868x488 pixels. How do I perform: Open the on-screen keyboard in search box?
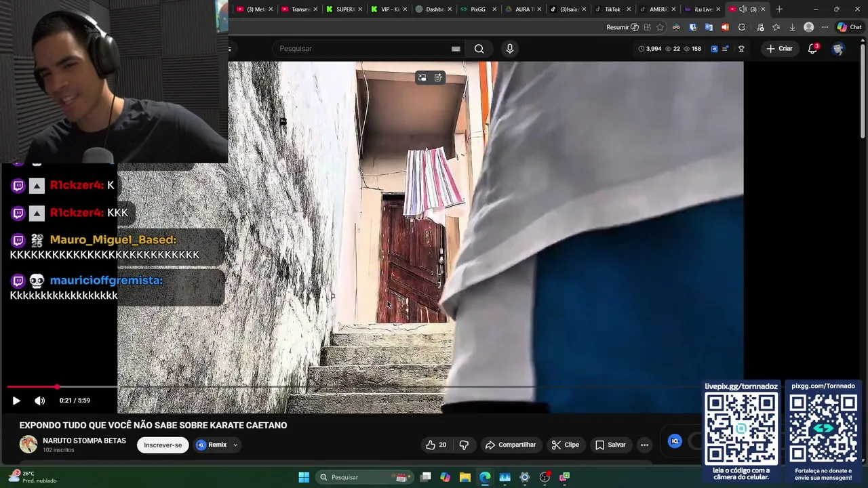pos(456,49)
